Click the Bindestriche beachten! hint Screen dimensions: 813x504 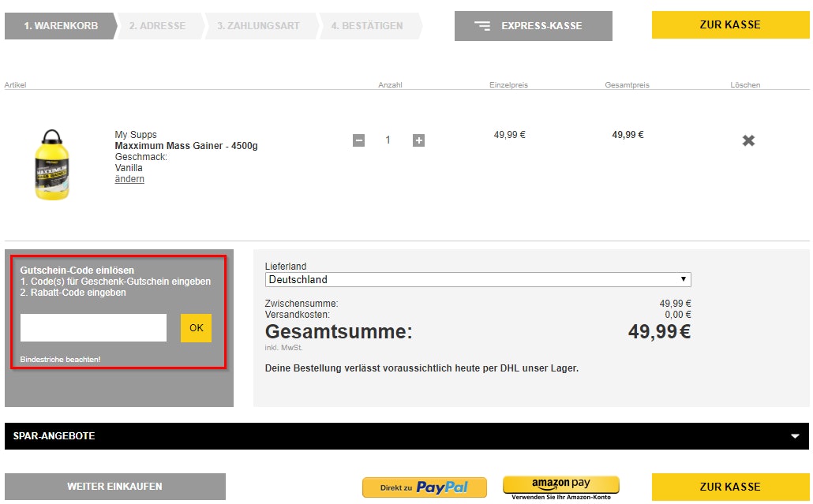point(60,359)
